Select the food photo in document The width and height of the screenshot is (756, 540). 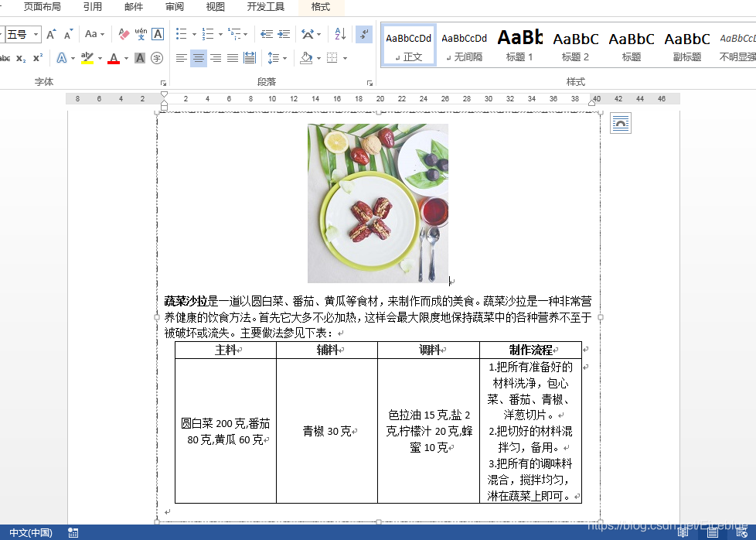coord(378,203)
